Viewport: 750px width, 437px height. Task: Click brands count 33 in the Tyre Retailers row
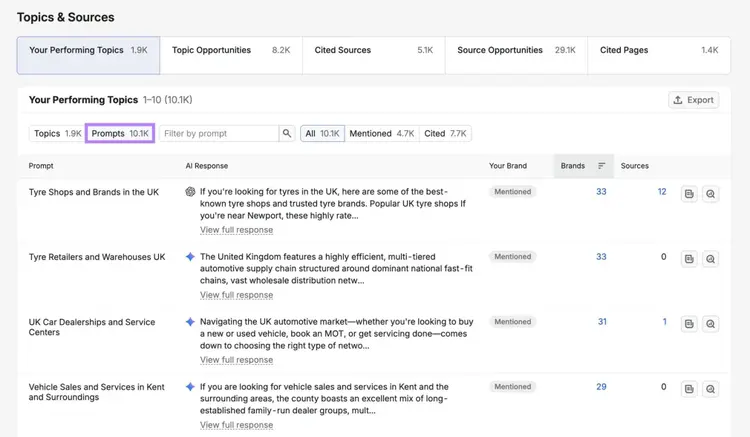tap(601, 257)
